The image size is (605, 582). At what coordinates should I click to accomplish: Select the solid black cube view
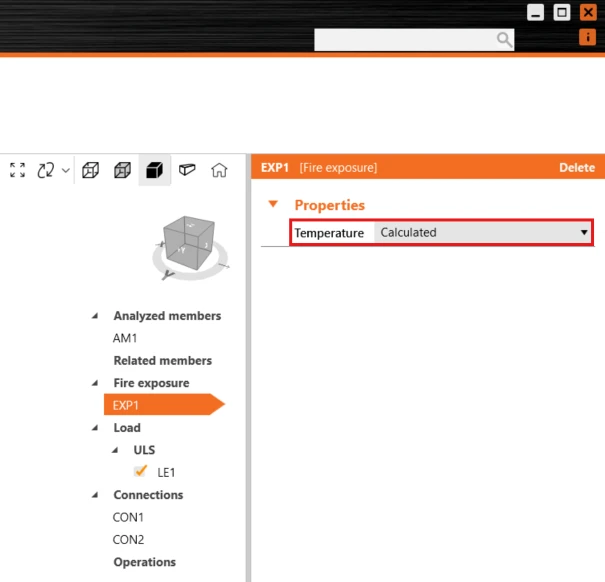point(155,170)
